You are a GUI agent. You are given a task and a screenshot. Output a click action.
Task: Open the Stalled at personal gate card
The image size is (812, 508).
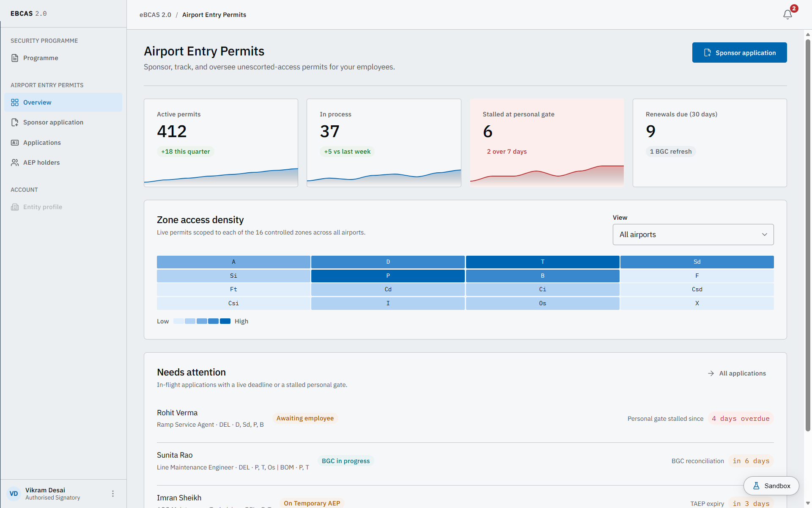[547, 143]
